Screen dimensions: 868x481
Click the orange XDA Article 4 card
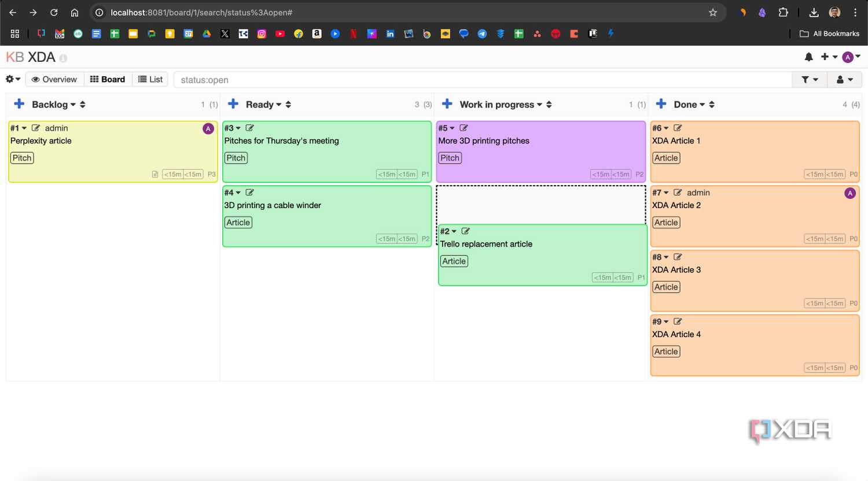pyautogui.click(x=755, y=345)
